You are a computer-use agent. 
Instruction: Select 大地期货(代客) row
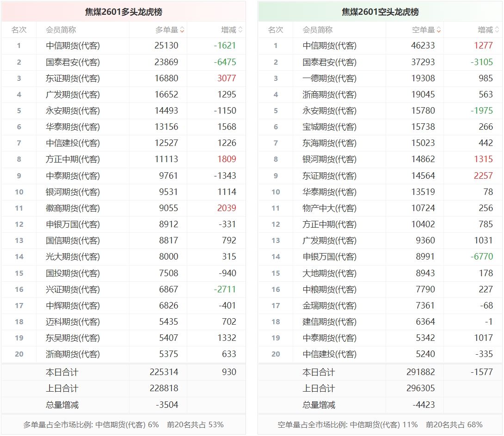(x=380, y=273)
